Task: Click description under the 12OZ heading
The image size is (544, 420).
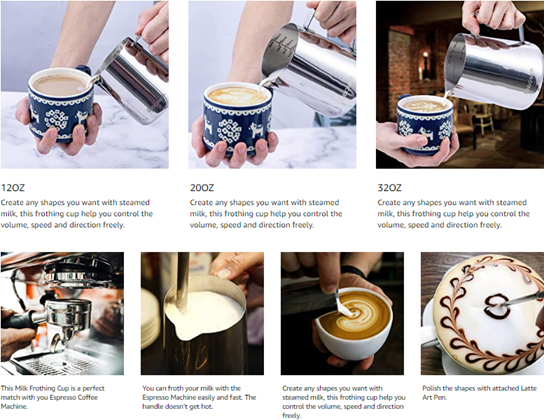Action: click(x=77, y=214)
